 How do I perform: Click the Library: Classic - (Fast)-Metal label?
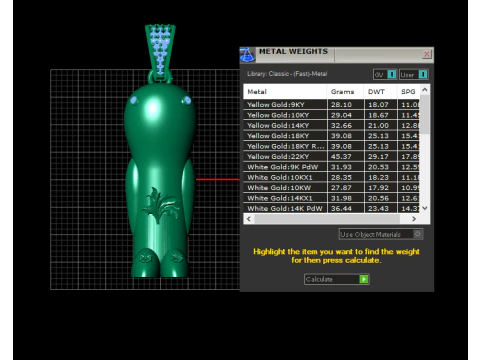[287, 74]
